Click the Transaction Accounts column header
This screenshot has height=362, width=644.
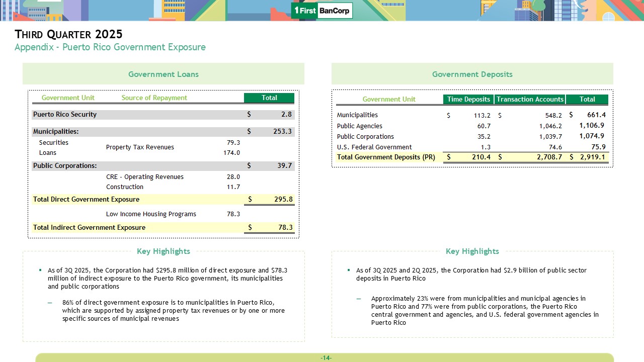pyautogui.click(x=530, y=99)
